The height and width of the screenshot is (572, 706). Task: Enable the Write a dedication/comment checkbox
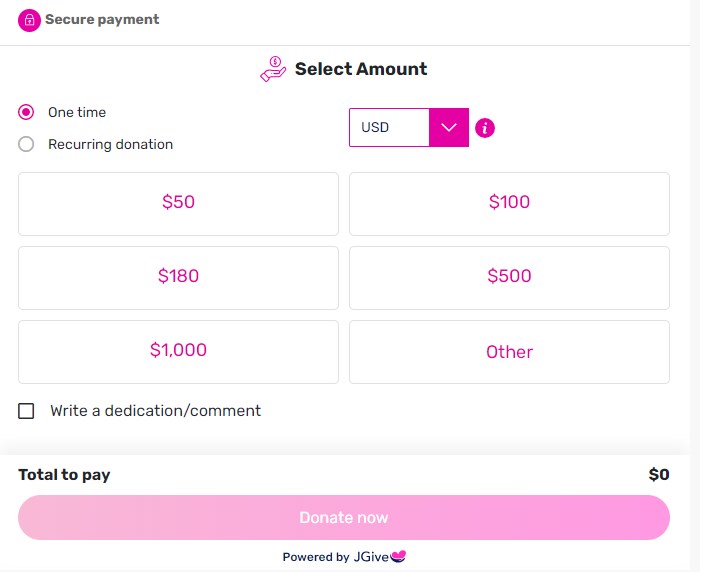(26, 411)
